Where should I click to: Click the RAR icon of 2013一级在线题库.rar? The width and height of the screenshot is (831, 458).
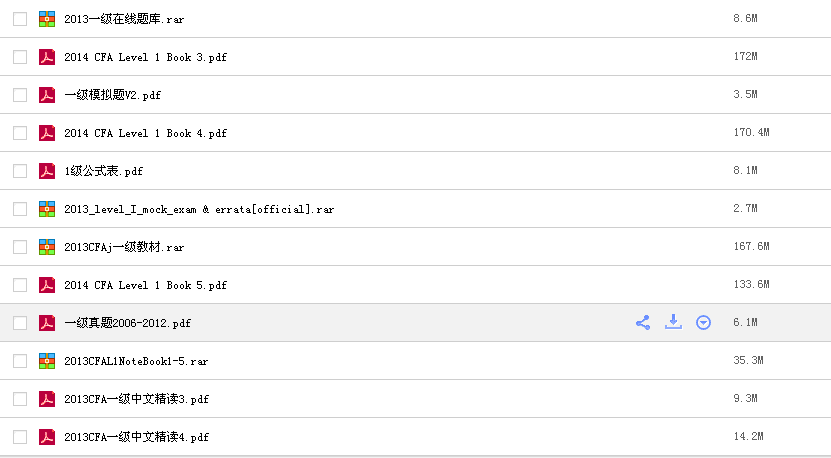[x=47, y=19]
